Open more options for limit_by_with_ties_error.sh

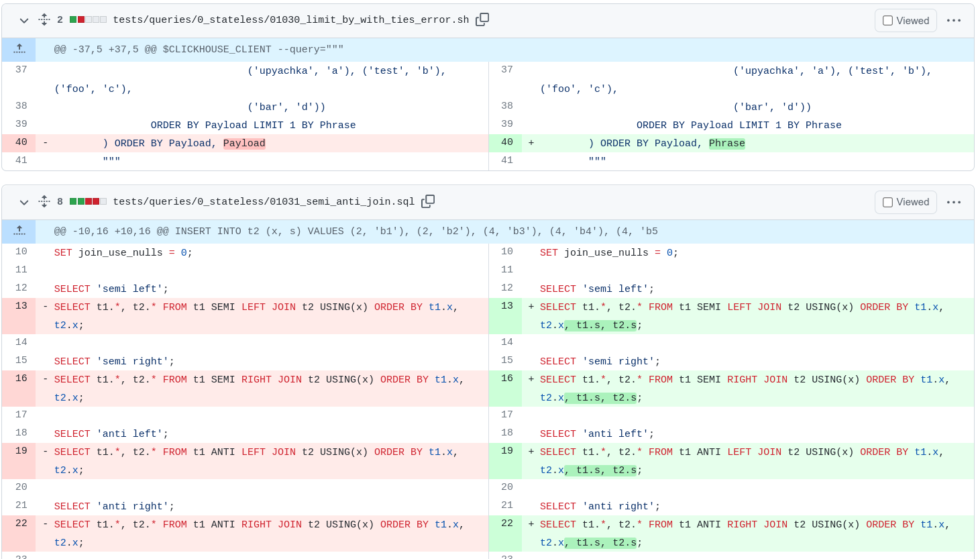pos(953,21)
